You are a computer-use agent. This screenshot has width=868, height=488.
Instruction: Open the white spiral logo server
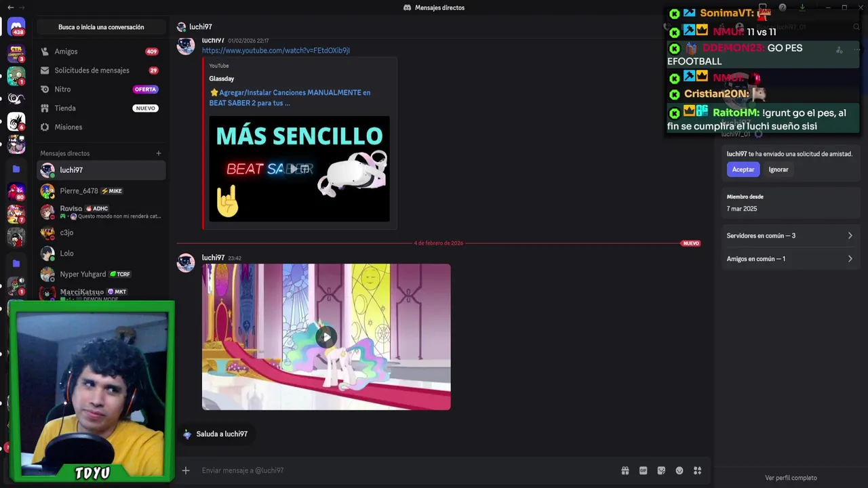16,99
